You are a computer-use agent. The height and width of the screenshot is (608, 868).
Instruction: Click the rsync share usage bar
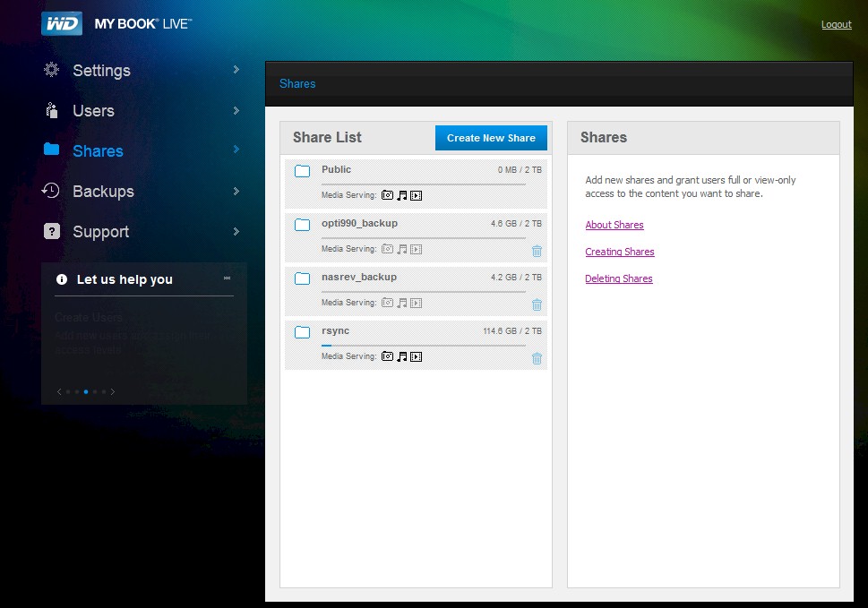point(424,346)
